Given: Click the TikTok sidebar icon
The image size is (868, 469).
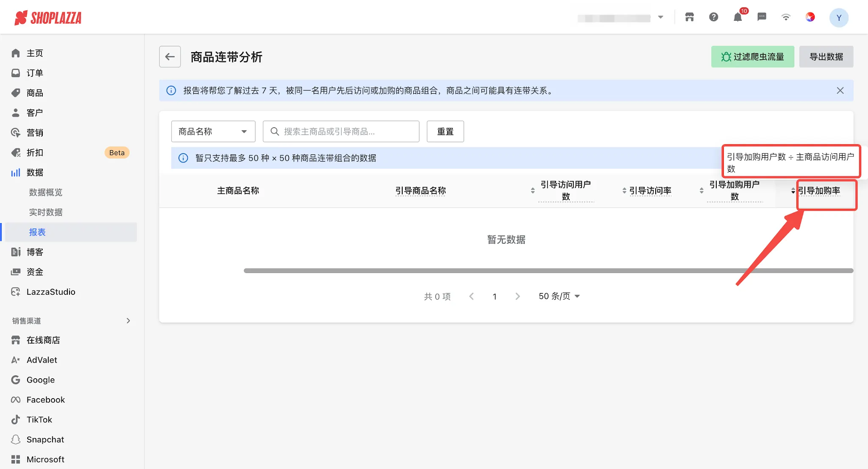Looking at the screenshot, I should pyautogui.click(x=16, y=420).
